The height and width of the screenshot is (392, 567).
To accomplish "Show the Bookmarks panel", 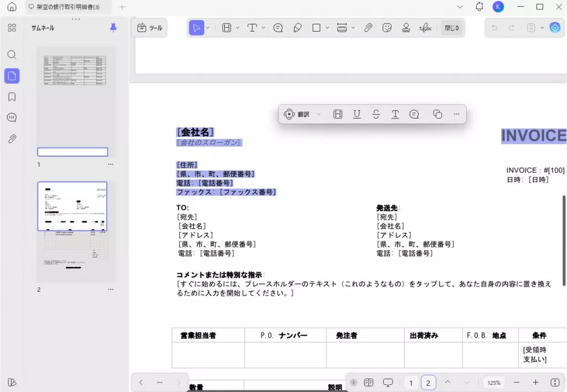I will tap(12, 96).
